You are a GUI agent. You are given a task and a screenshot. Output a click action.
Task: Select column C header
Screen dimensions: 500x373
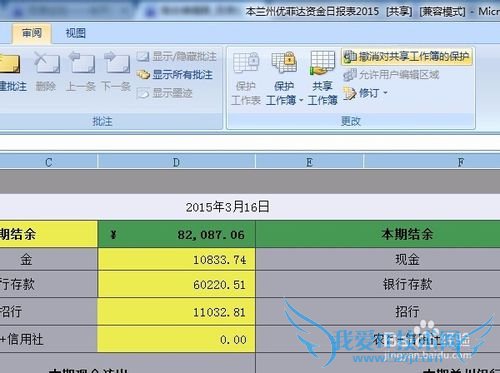click(x=49, y=162)
